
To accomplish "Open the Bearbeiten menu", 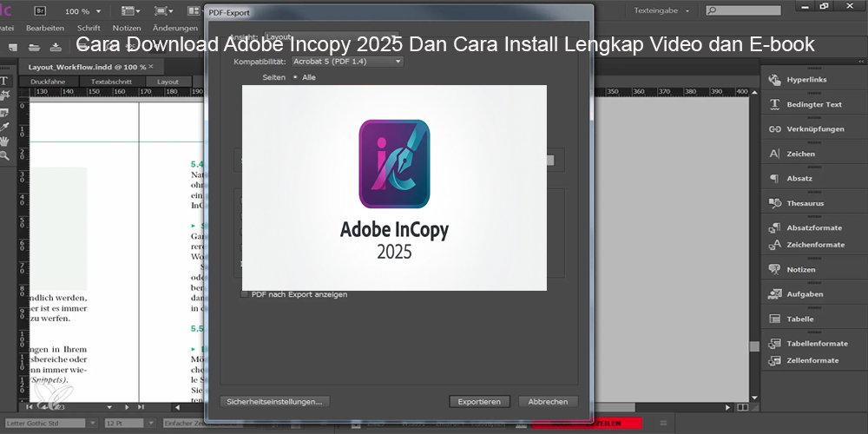I will coord(45,28).
